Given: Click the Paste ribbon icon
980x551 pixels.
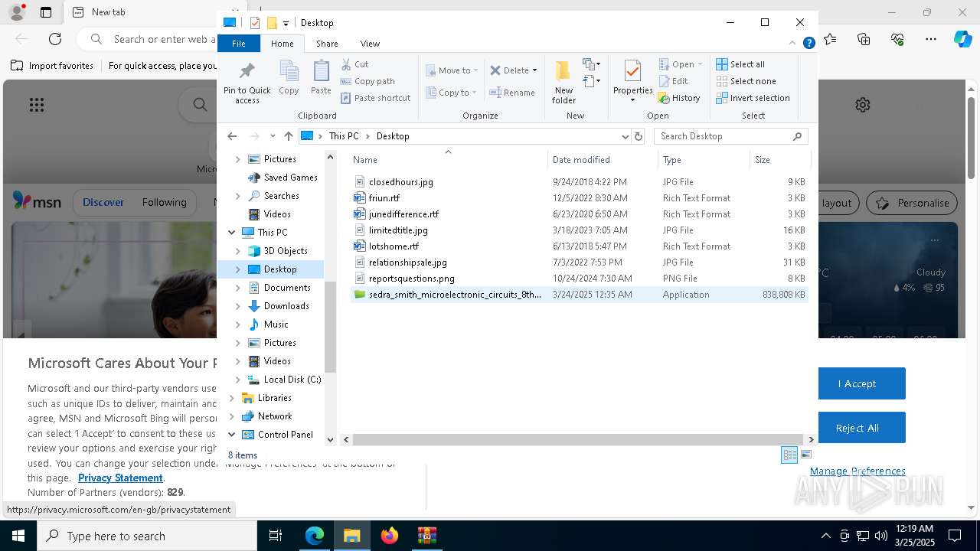Looking at the screenshot, I should click(x=321, y=78).
